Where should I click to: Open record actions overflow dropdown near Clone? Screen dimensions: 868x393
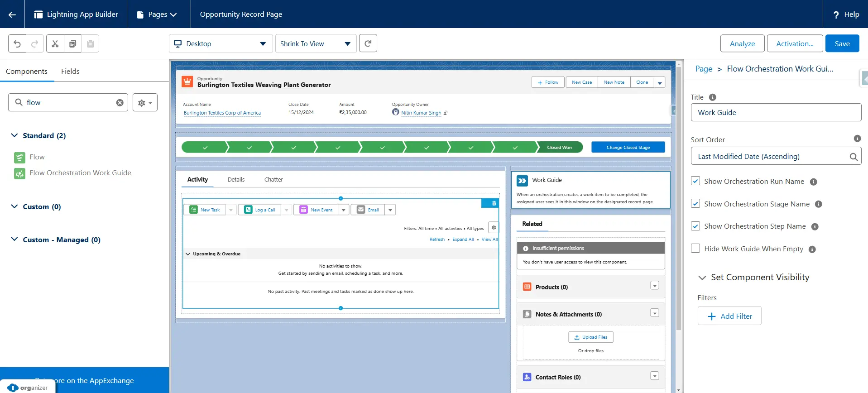(x=660, y=82)
